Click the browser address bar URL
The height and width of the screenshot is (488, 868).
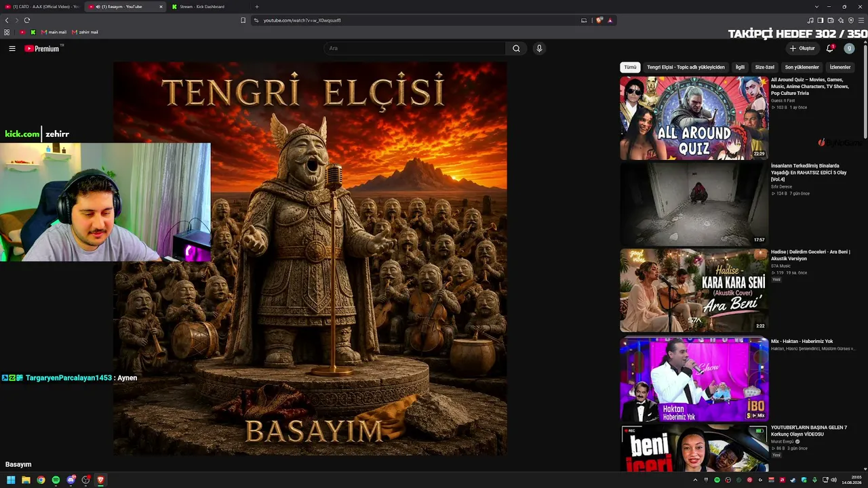[x=302, y=20]
